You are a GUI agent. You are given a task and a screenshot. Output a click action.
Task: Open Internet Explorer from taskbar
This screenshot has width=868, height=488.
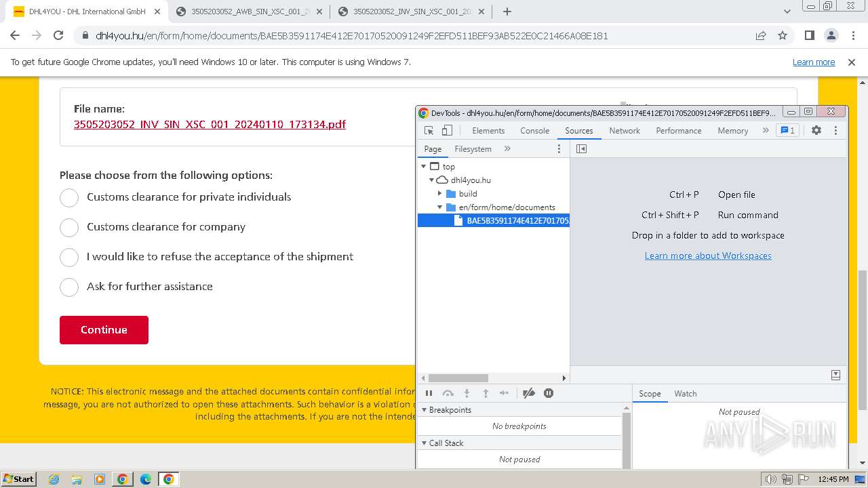(x=54, y=479)
